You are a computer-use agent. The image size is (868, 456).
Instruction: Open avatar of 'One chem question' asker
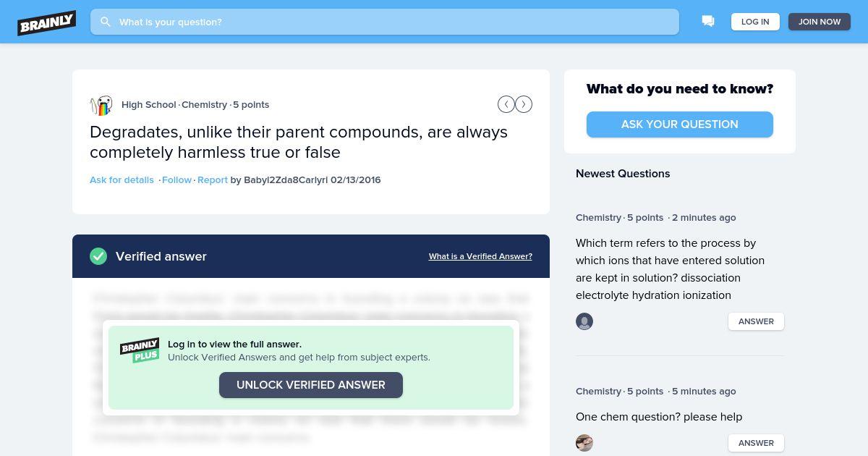[584, 443]
